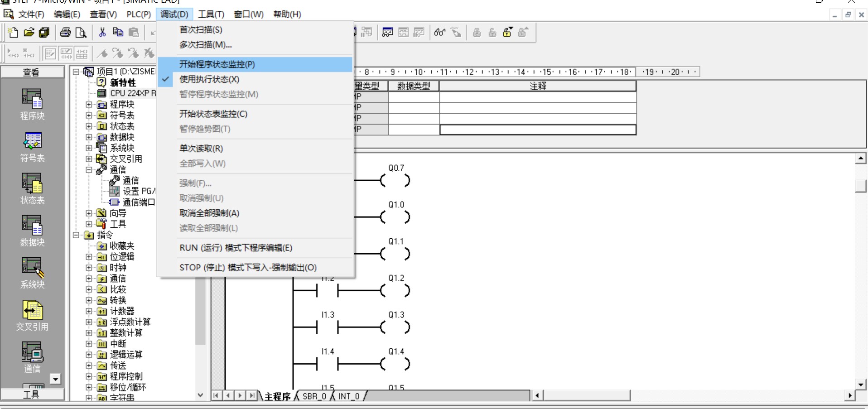Choose 多次扫描(M)... menu entry
868x409 pixels.
click(x=255, y=45)
